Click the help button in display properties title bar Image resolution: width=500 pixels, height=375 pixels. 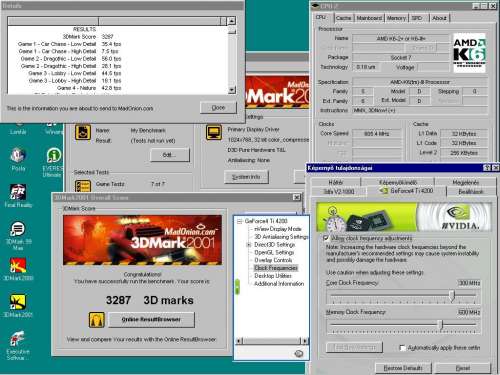tap(487, 168)
